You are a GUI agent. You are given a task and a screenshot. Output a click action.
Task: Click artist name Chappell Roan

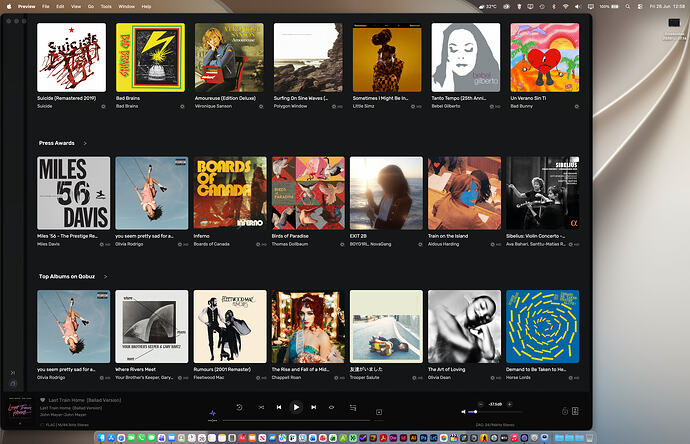pyautogui.click(x=286, y=378)
